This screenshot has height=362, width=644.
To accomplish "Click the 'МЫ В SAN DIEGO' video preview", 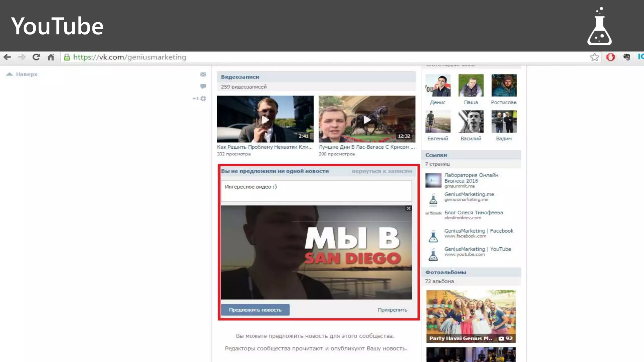I will click(316, 252).
